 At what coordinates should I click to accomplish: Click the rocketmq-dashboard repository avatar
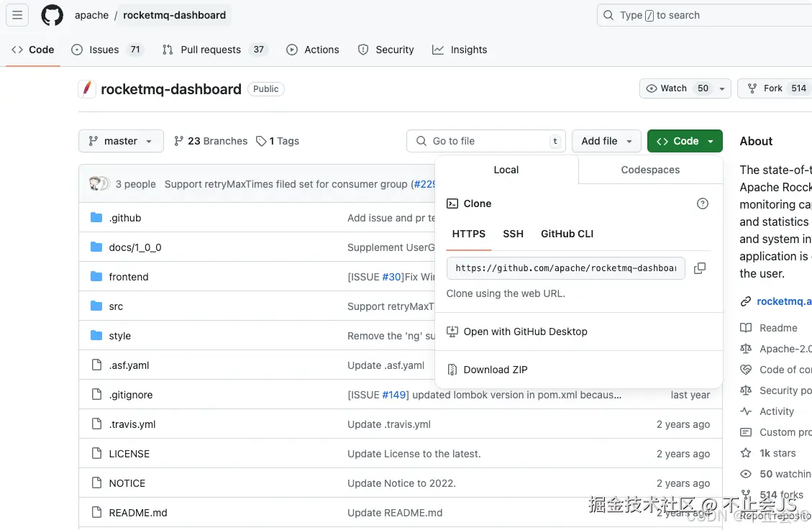[x=87, y=89]
